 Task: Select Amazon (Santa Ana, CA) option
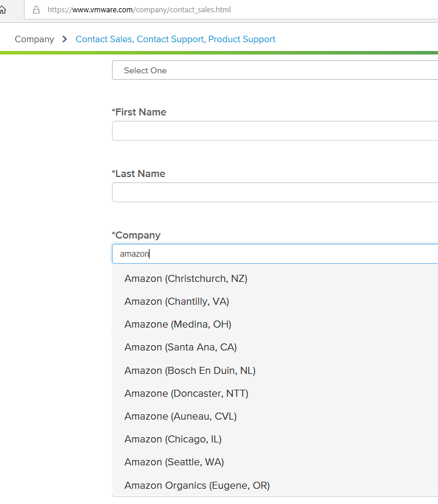tap(275, 347)
